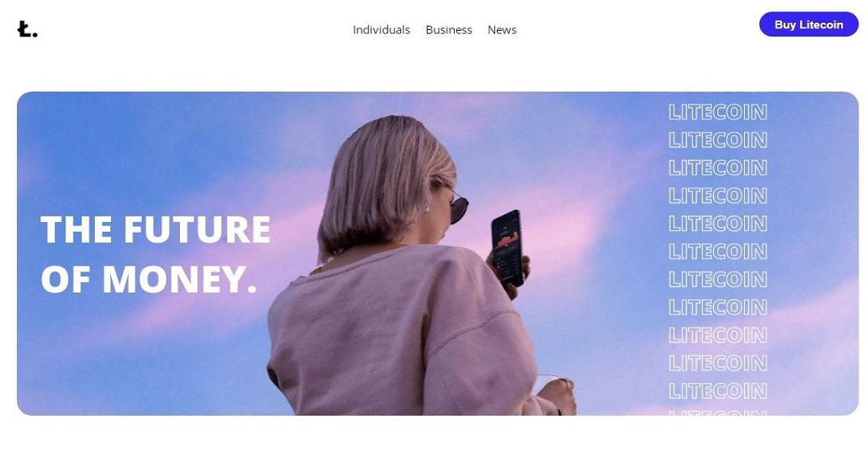Click the woman's sunglasses
The width and height of the screenshot is (868, 453).
[x=457, y=206]
